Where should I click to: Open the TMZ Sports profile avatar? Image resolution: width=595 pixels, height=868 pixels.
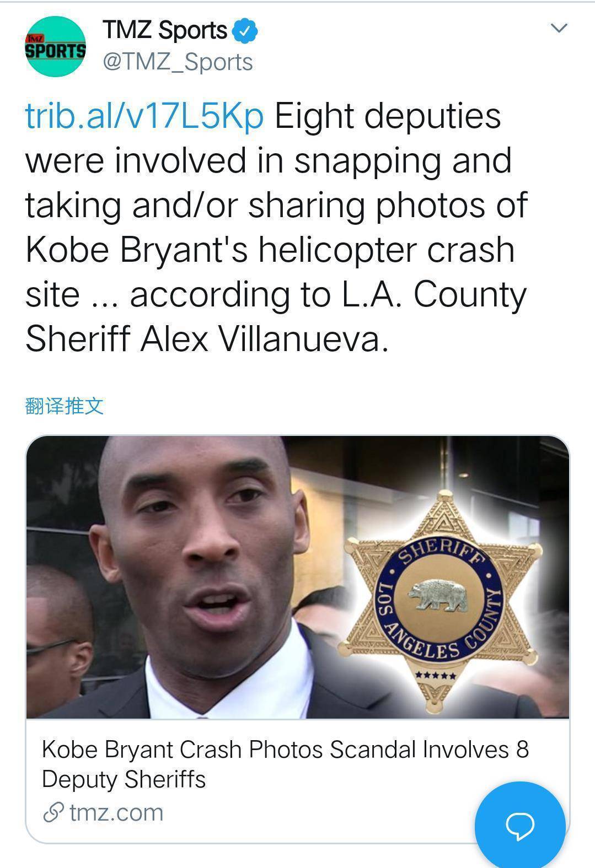click(56, 46)
